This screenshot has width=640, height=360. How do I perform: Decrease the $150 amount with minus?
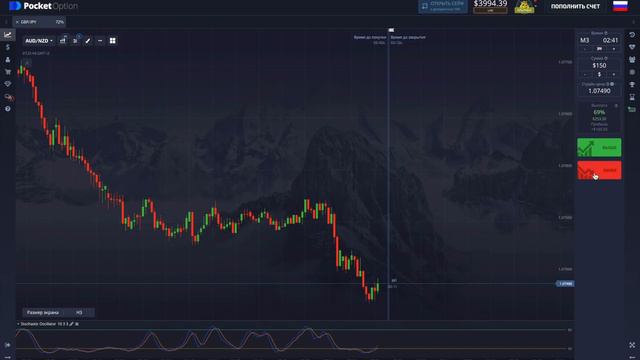click(584, 74)
